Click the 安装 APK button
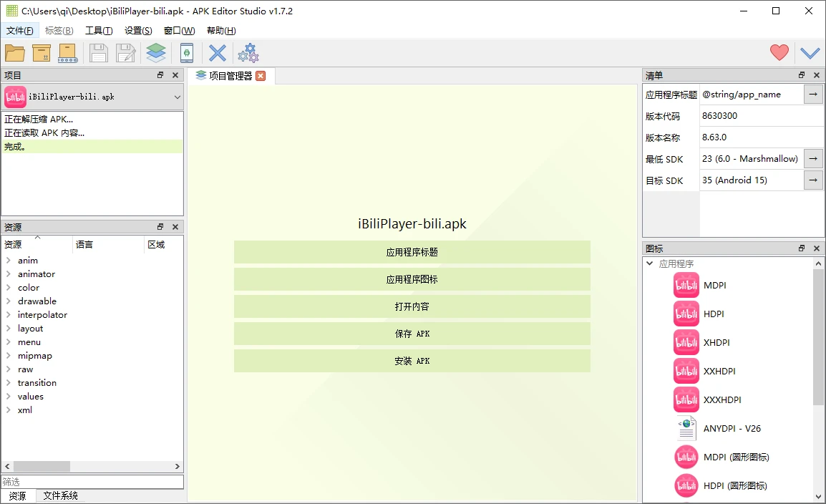This screenshot has width=826, height=504. pyautogui.click(x=412, y=361)
